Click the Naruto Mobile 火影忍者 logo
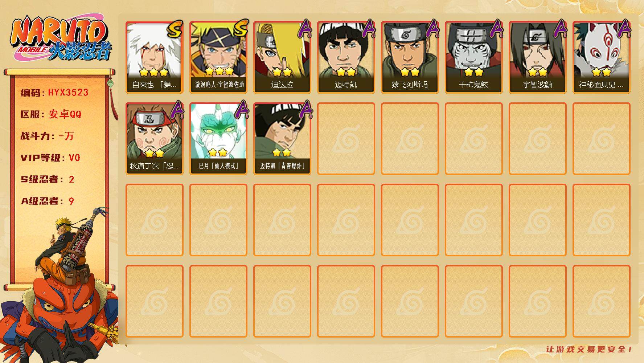Screen dimensions: 644x363 click(x=61, y=38)
